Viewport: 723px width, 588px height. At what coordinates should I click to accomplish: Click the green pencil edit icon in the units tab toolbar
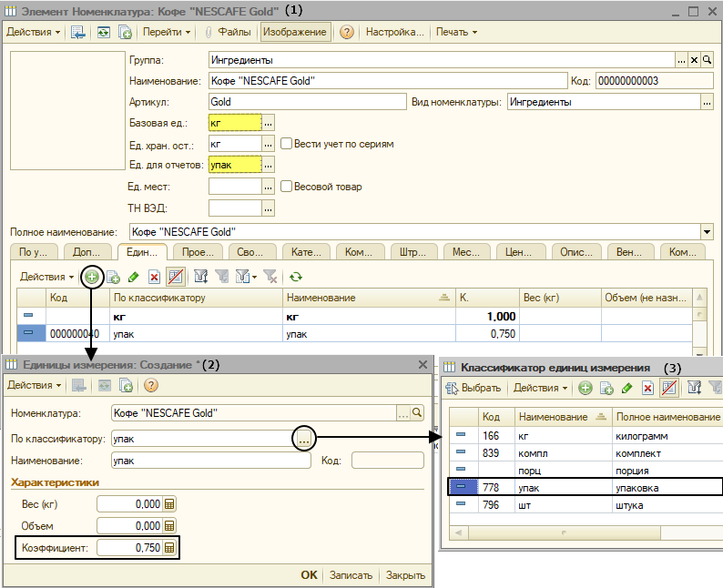(134, 277)
